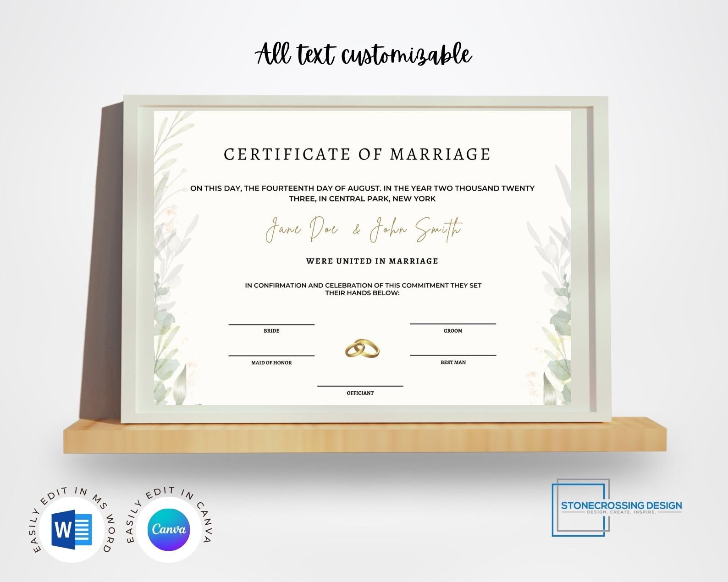Viewport: 728px width, 582px height.
Task: Click the Stonecrossing Design logo
Action: point(617,507)
